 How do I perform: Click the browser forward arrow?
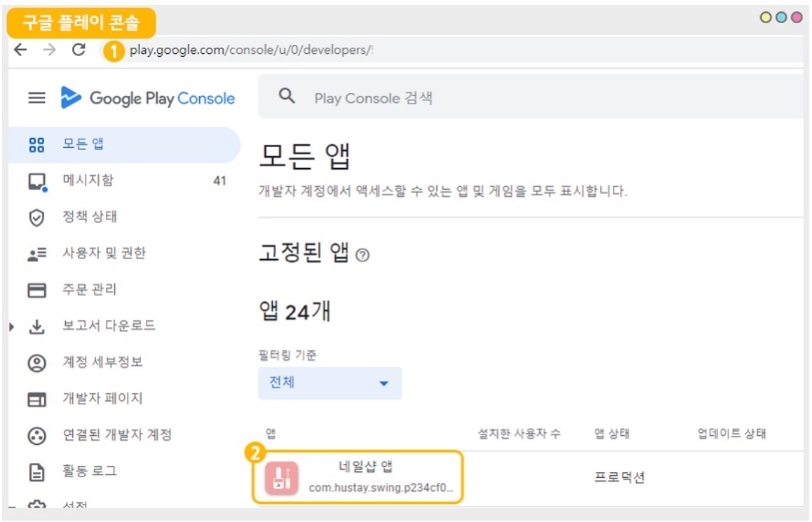[49, 50]
